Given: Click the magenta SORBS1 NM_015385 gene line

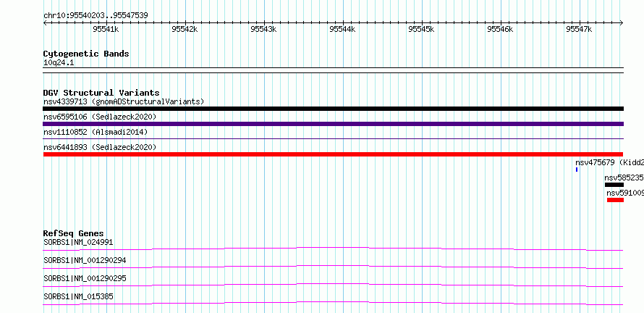Looking at the screenshot, I should click(333, 303).
